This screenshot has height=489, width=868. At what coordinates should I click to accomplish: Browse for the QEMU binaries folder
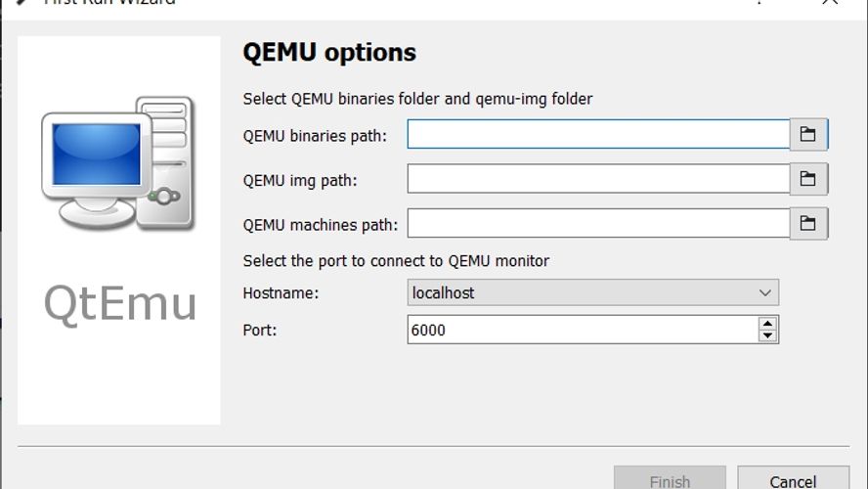(x=808, y=134)
